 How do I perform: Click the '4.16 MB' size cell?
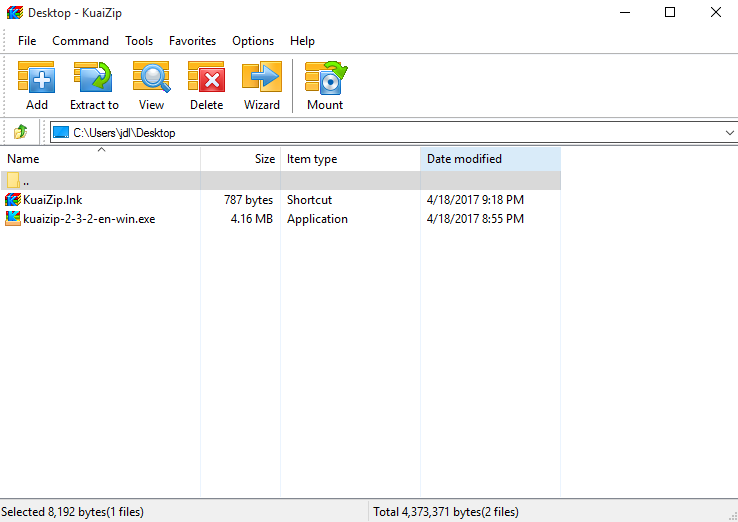pos(252,219)
